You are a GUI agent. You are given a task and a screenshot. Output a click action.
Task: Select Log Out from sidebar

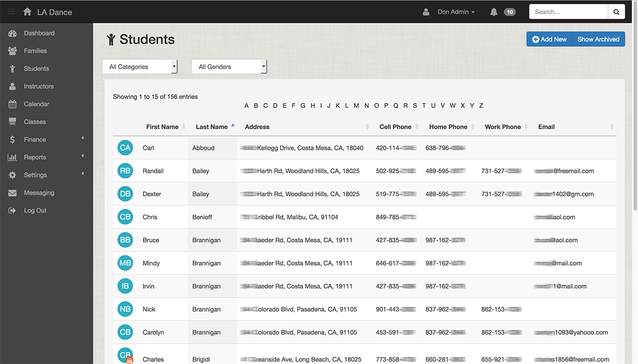coord(35,210)
